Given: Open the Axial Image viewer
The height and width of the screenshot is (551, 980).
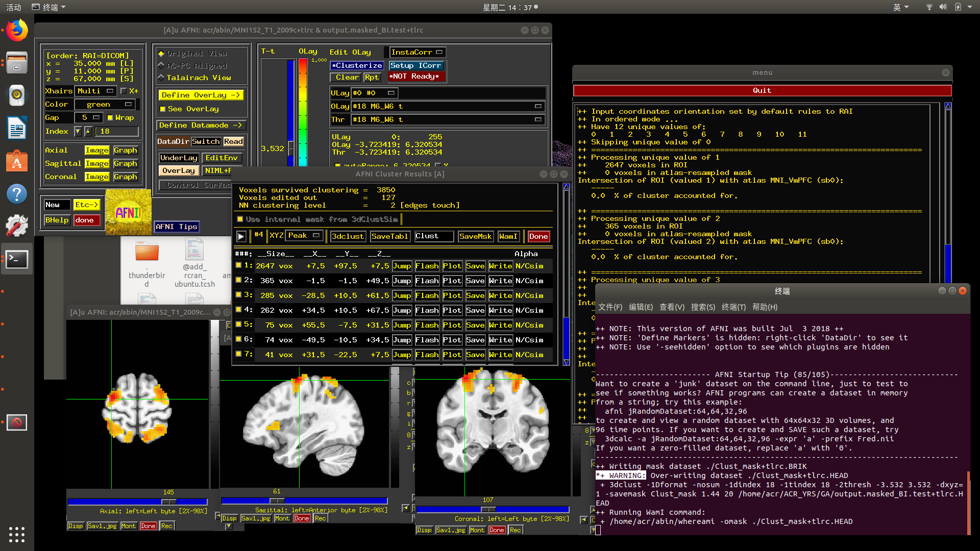Looking at the screenshot, I should tap(97, 150).
